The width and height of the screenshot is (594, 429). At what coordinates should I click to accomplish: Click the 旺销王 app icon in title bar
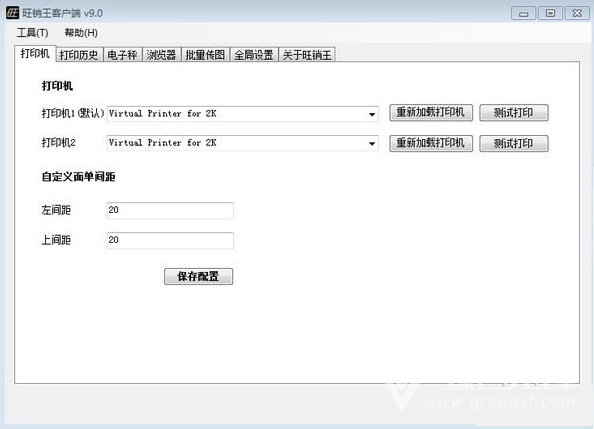tap(12, 13)
